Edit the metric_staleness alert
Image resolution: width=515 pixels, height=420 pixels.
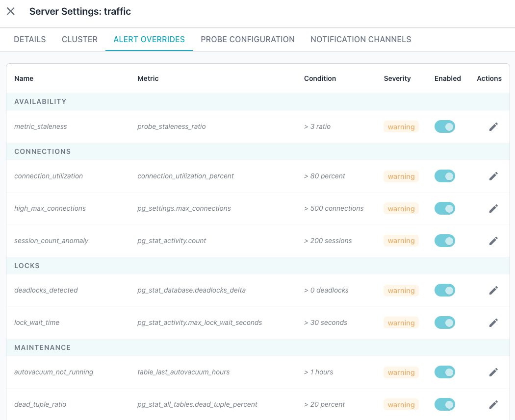click(493, 126)
